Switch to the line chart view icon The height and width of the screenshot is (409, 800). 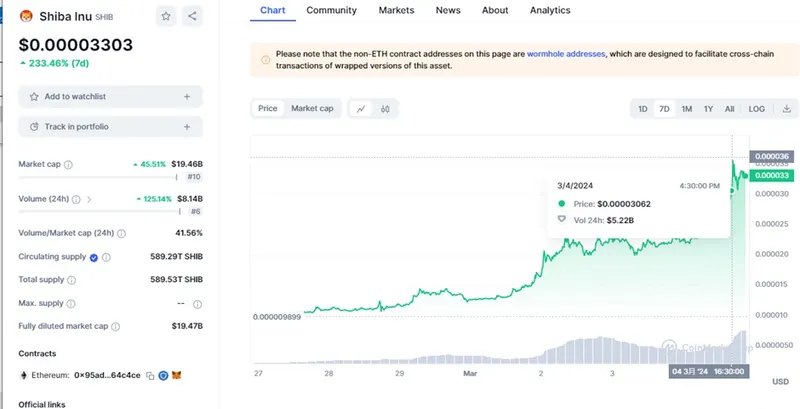tap(360, 108)
